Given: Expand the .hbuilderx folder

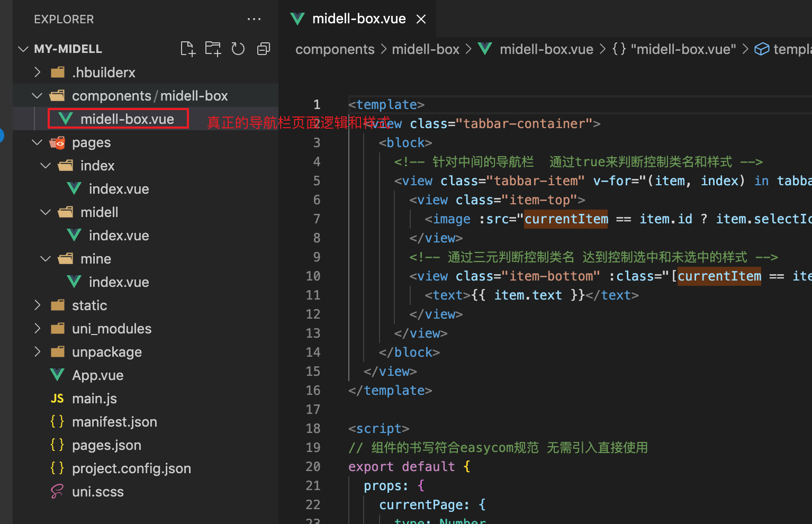Looking at the screenshot, I should pos(37,72).
